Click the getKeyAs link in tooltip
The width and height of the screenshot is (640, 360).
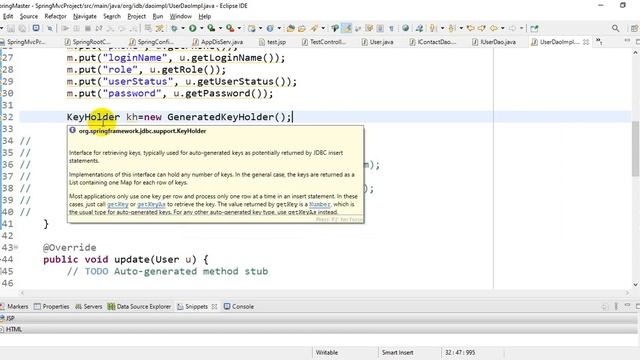click(x=151, y=204)
